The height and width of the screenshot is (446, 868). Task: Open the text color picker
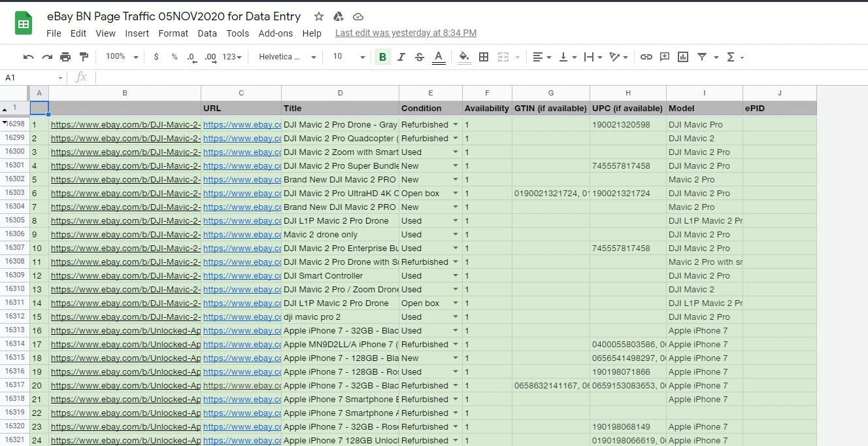click(x=439, y=57)
